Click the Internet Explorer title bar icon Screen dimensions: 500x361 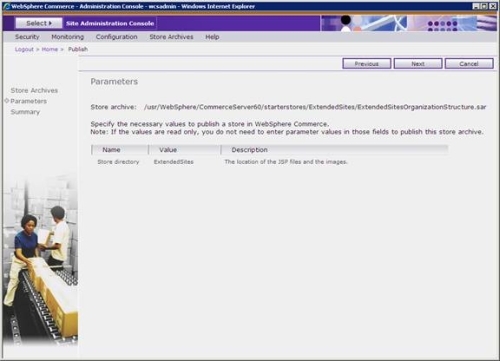(x=6, y=6)
